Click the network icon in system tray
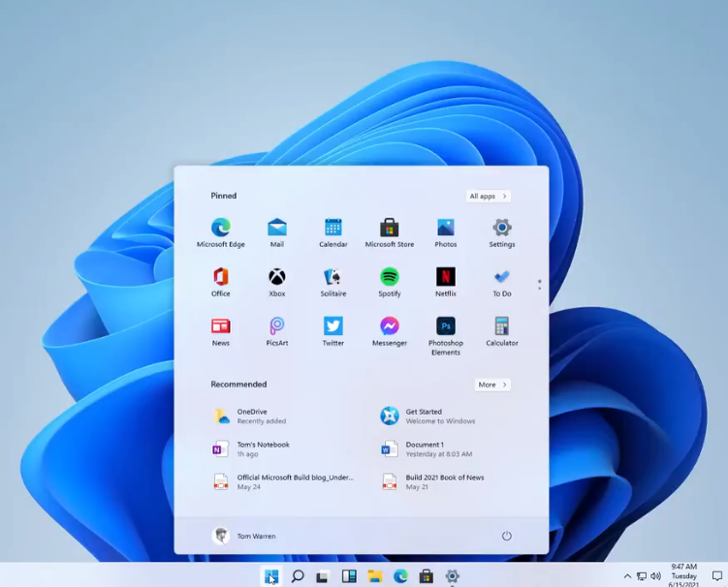Viewport: 728px width, 587px height. coord(642,576)
